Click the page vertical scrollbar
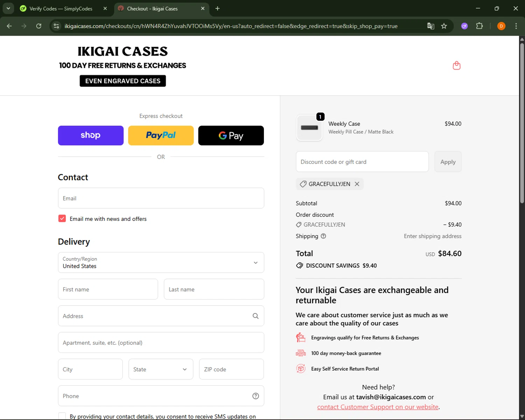The height and width of the screenshot is (420, 525). pyautogui.click(x=522, y=122)
